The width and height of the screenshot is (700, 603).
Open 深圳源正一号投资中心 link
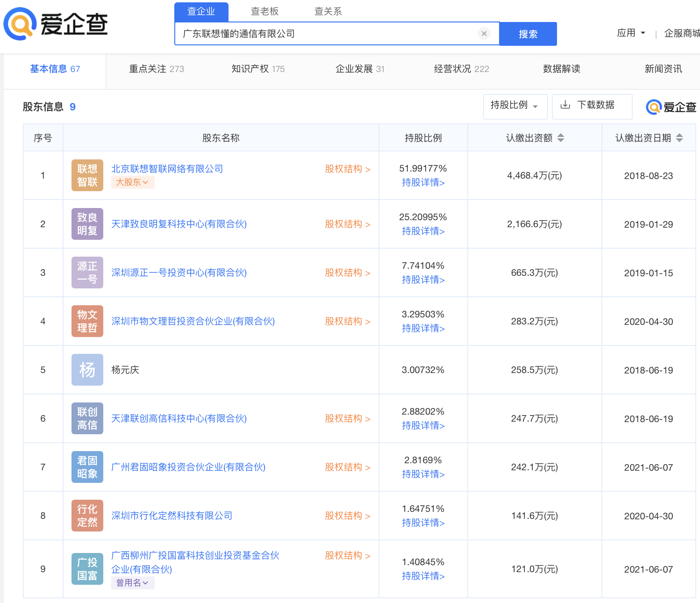pyautogui.click(x=179, y=273)
